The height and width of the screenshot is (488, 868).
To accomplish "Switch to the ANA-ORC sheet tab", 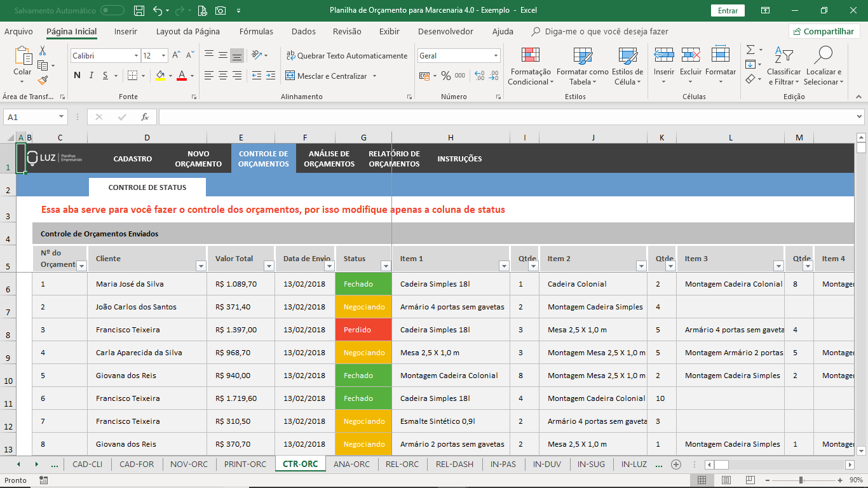I will (x=351, y=464).
